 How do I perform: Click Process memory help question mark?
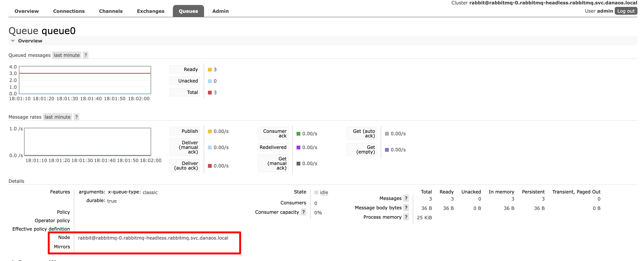[406, 217]
